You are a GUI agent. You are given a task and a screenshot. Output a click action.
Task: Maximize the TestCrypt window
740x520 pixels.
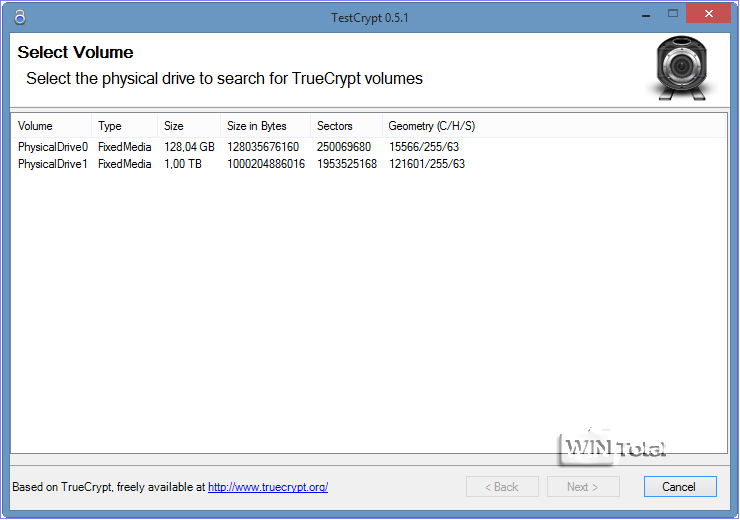pyautogui.click(x=673, y=14)
